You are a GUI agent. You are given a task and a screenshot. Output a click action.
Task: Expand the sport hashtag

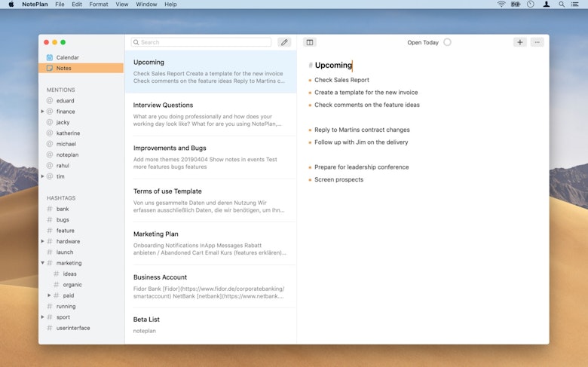point(42,317)
